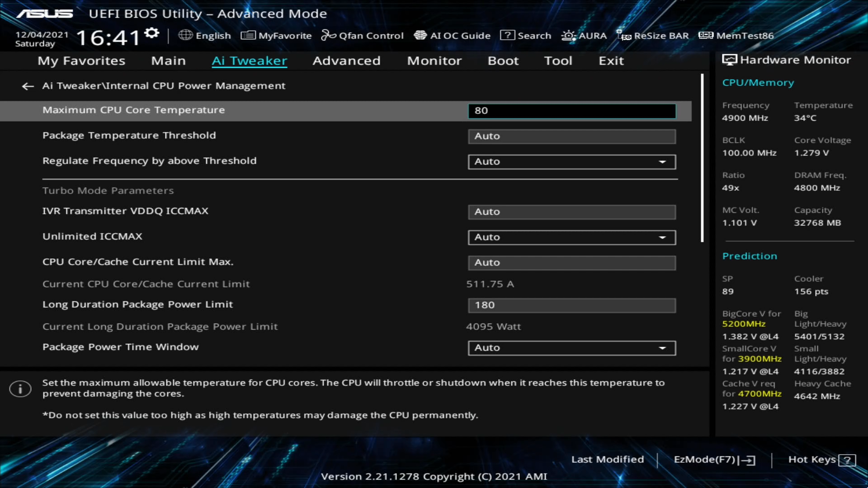Open the MyFavorite icon

tap(248, 35)
